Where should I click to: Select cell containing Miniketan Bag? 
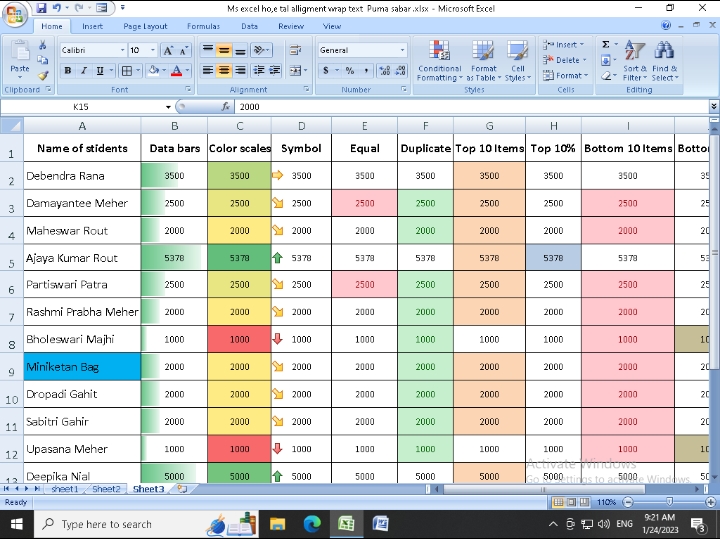click(82, 367)
